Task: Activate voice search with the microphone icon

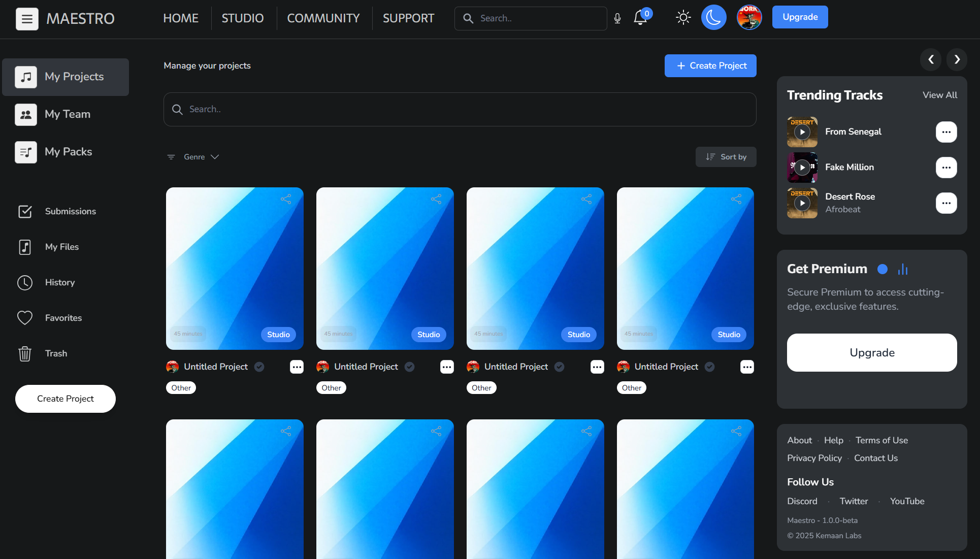Action: 617,18
